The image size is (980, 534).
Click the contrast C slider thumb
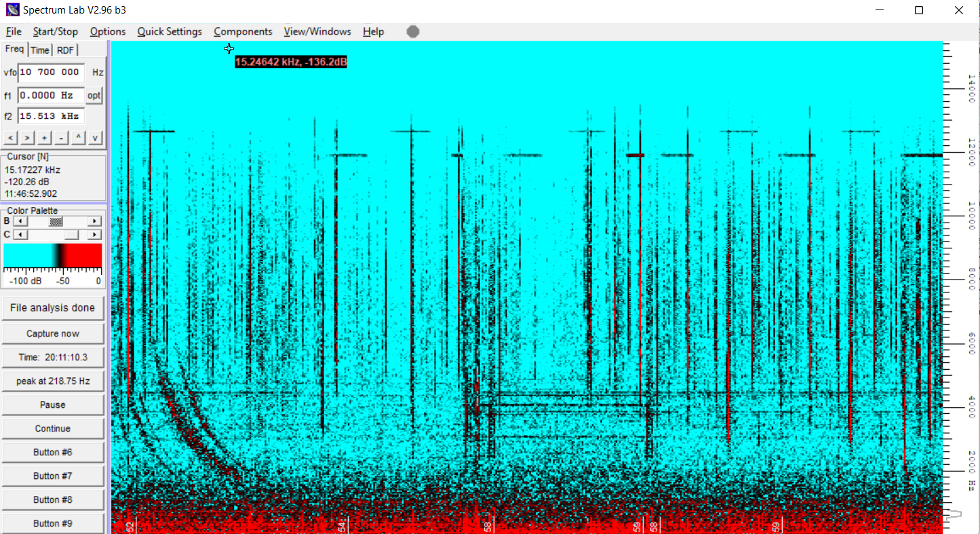pyautogui.click(x=71, y=234)
